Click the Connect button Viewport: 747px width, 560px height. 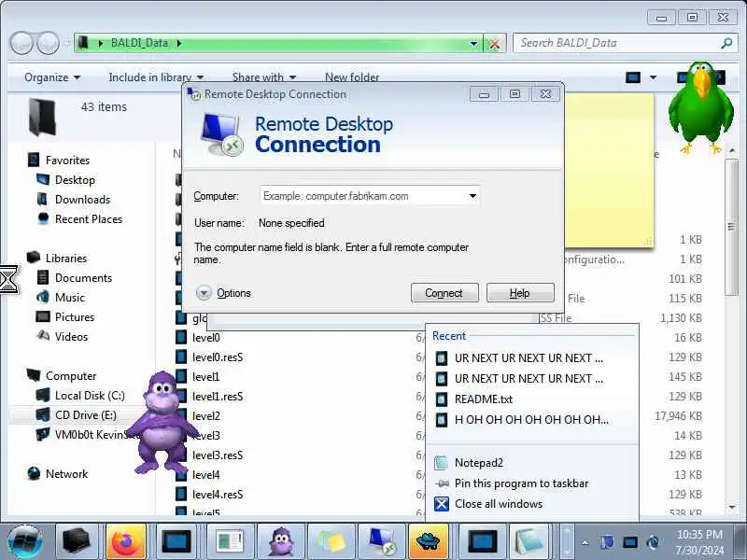pyautogui.click(x=444, y=293)
